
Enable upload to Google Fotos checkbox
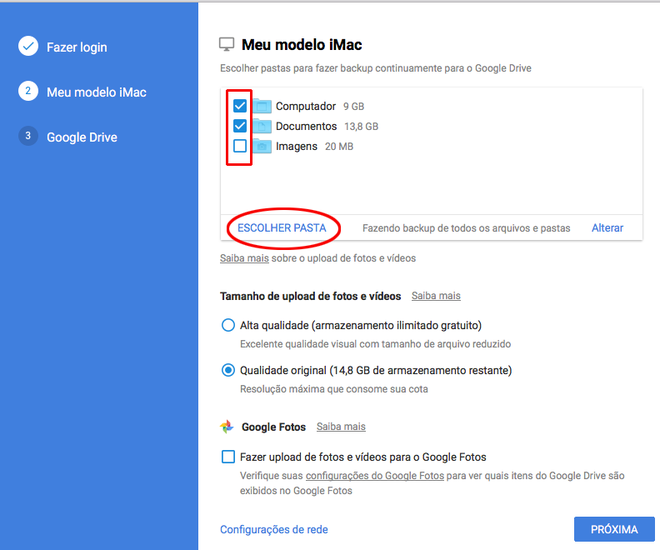pos(228,457)
